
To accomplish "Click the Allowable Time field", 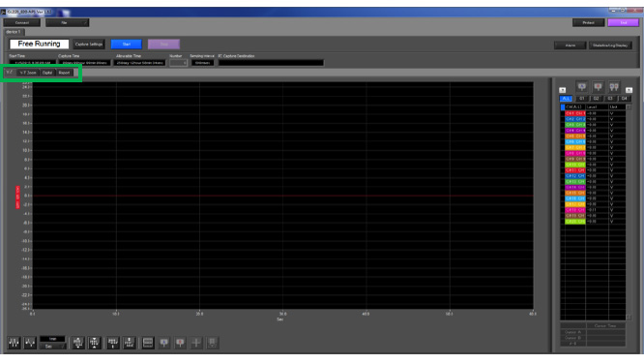I will pyautogui.click(x=139, y=63).
